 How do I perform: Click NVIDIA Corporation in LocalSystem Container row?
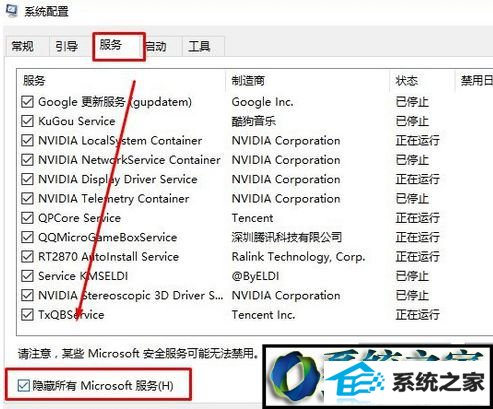click(286, 140)
